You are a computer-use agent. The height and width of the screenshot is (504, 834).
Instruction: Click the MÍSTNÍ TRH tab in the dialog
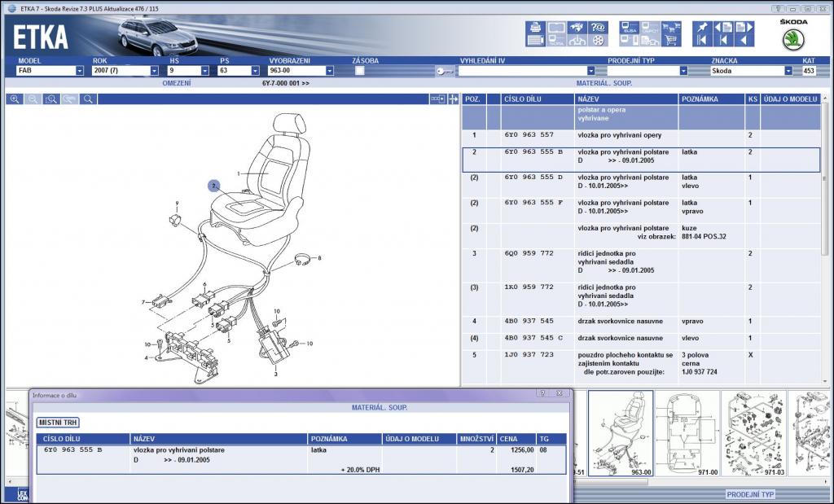(58, 423)
